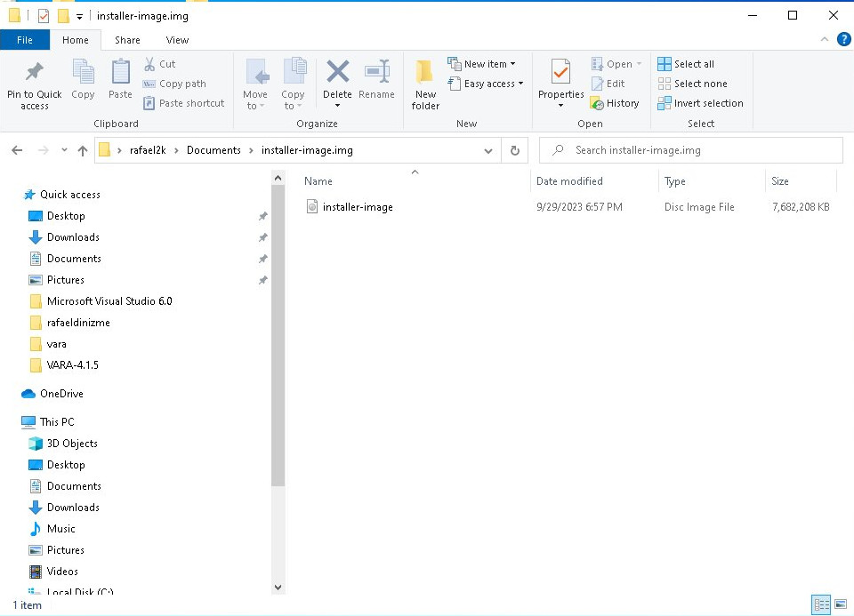Navigate to Documents in the breadcrumb path
This screenshot has width=854, height=616.
(213, 150)
